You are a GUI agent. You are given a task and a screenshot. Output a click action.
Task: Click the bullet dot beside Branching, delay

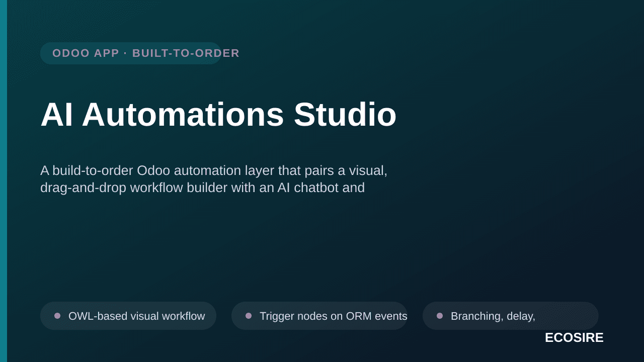440,316
